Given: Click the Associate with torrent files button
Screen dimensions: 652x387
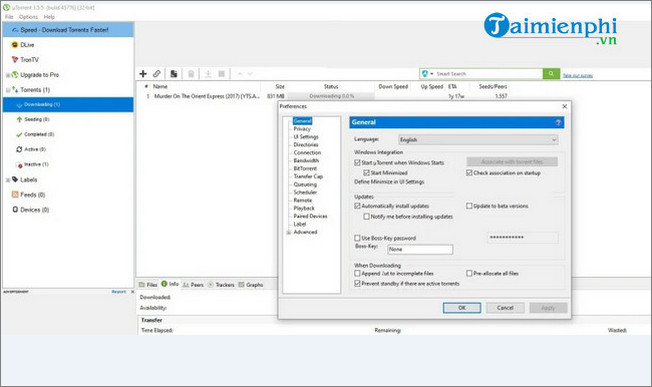Looking at the screenshot, I should pos(512,162).
